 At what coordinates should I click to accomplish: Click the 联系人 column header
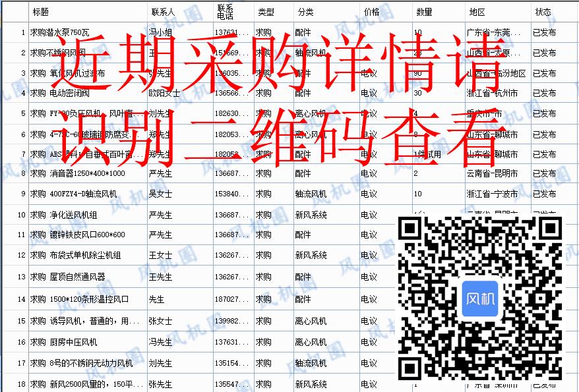163,12
